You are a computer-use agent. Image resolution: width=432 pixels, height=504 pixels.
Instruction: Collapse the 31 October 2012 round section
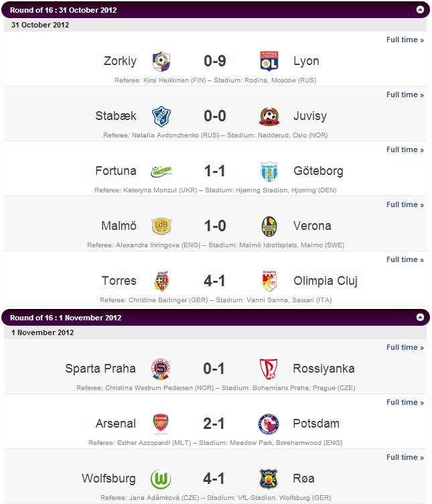click(x=420, y=9)
